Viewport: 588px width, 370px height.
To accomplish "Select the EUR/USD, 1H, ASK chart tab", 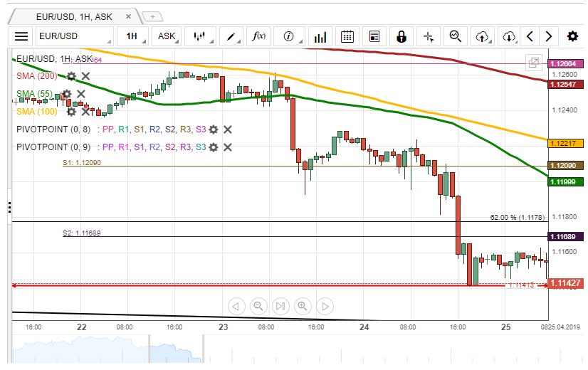I will pos(75,15).
